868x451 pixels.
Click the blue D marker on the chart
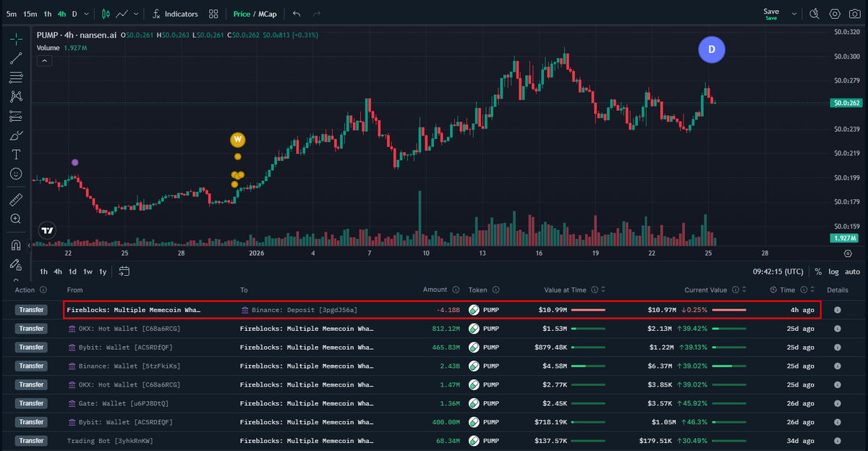pyautogui.click(x=712, y=49)
